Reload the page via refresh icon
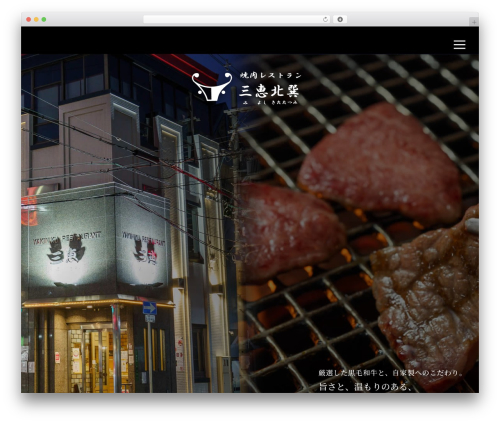The height and width of the screenshot is (423, 500). [325, 19]
